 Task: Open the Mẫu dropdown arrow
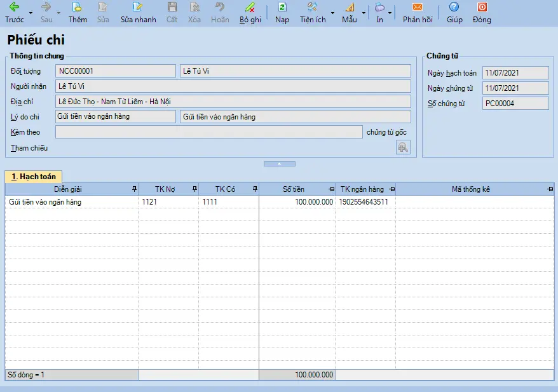364,13
